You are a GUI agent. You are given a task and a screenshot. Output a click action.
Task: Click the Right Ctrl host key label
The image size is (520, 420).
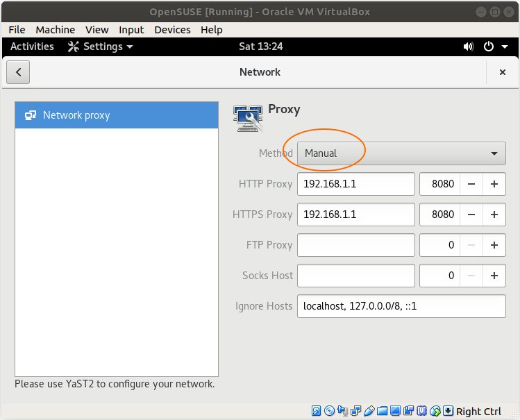pyautogui.click(x=478, y=412)
